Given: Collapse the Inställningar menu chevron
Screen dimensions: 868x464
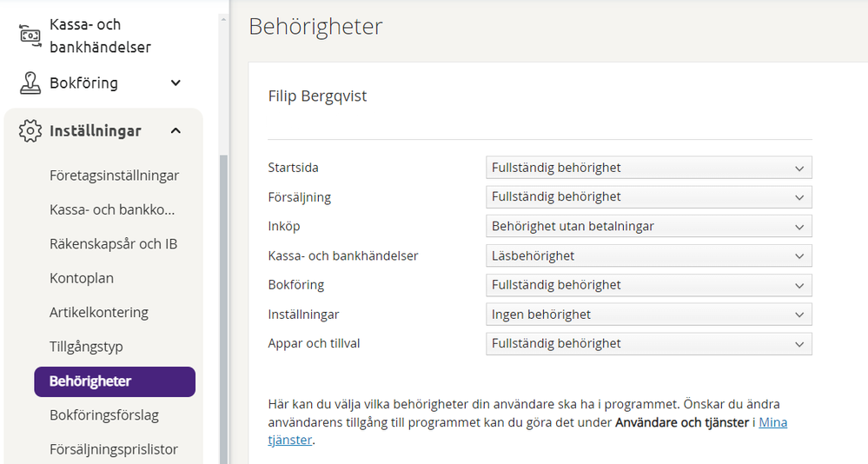Looking at the screenshot, I should pos(176,130).
